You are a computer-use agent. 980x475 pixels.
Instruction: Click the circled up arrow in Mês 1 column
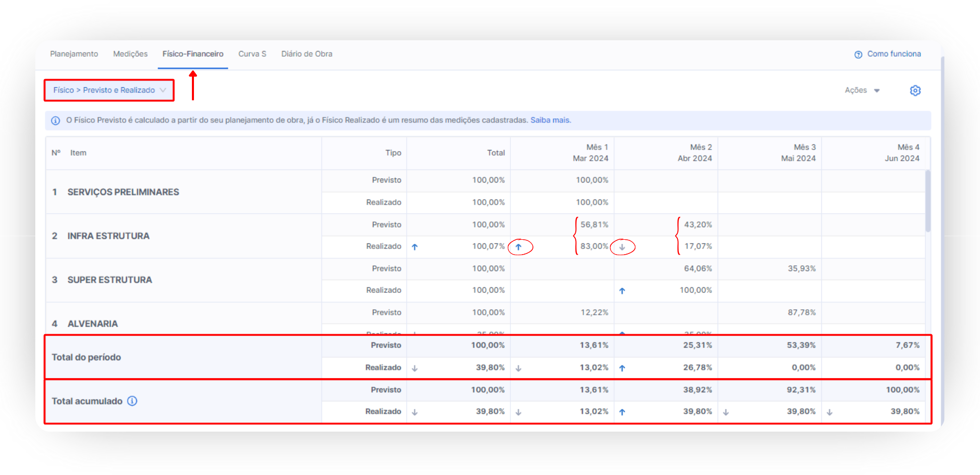519,247
